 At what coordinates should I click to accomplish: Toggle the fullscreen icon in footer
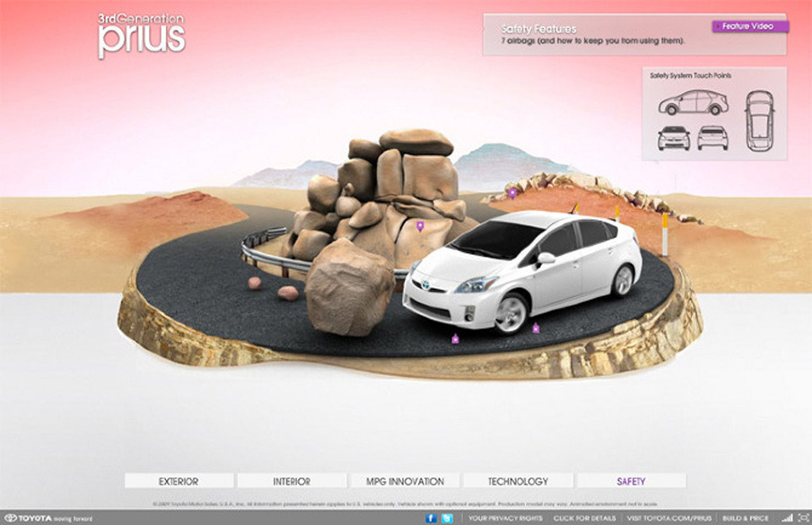(804, 518)
